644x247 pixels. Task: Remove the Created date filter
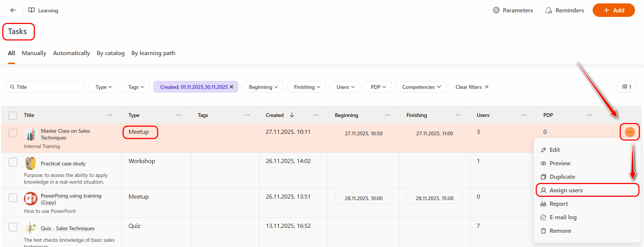pos(232,87)
